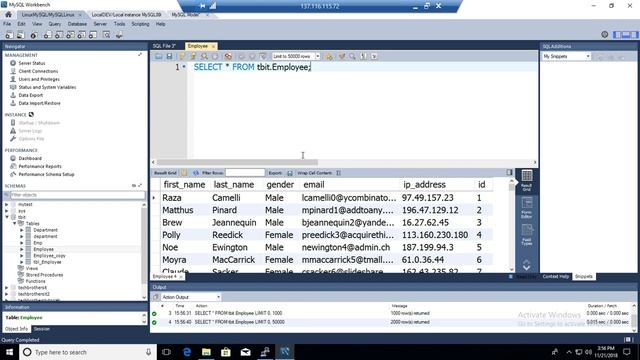Toggle the sidebar panel layout button
Screen dimensions: 640x360
pyautogui.click(x=617, y=35)
